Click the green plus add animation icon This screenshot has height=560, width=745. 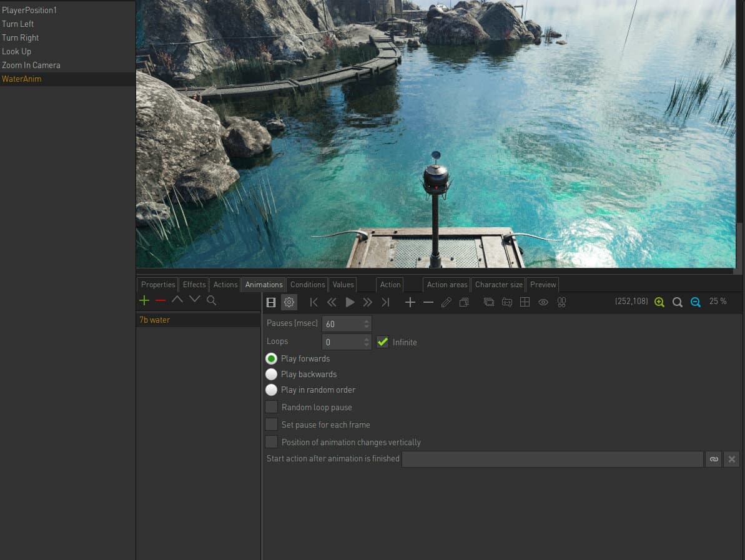[144, 300]
